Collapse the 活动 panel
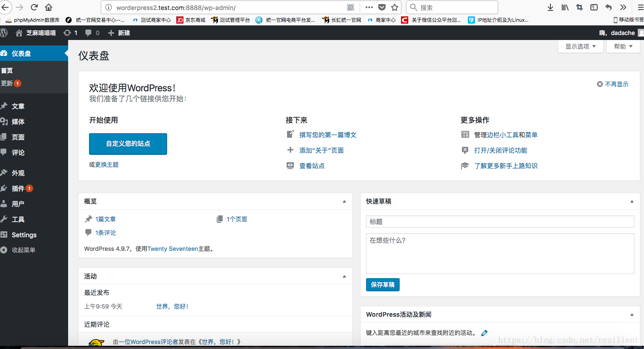 [344, 276]
